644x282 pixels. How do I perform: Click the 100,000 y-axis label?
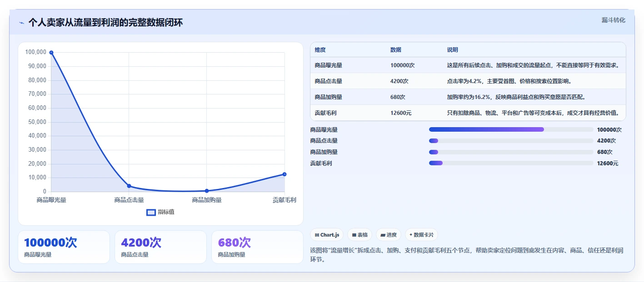point(36,52)
